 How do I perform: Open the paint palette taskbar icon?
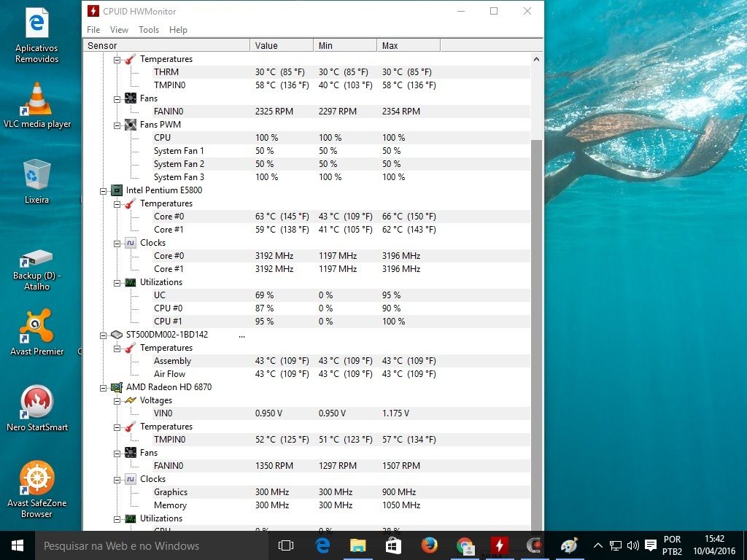569,545
